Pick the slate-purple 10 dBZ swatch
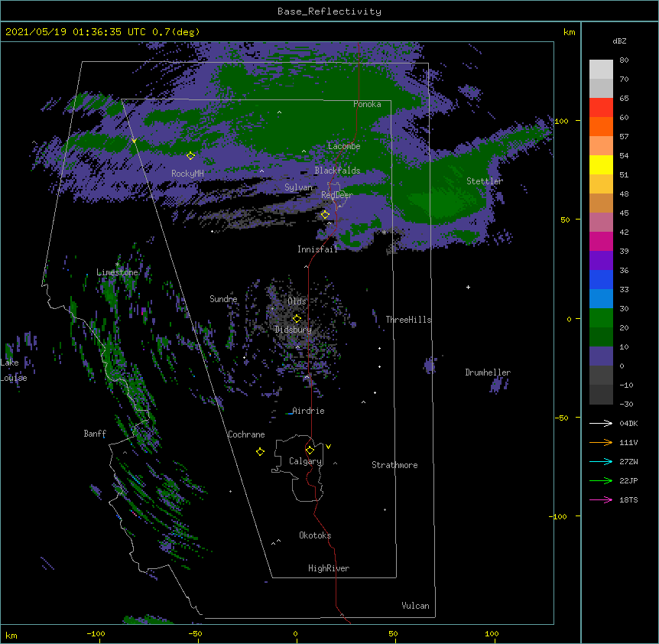The width and height of the screenshot is (659, 644). coord(601,356)
